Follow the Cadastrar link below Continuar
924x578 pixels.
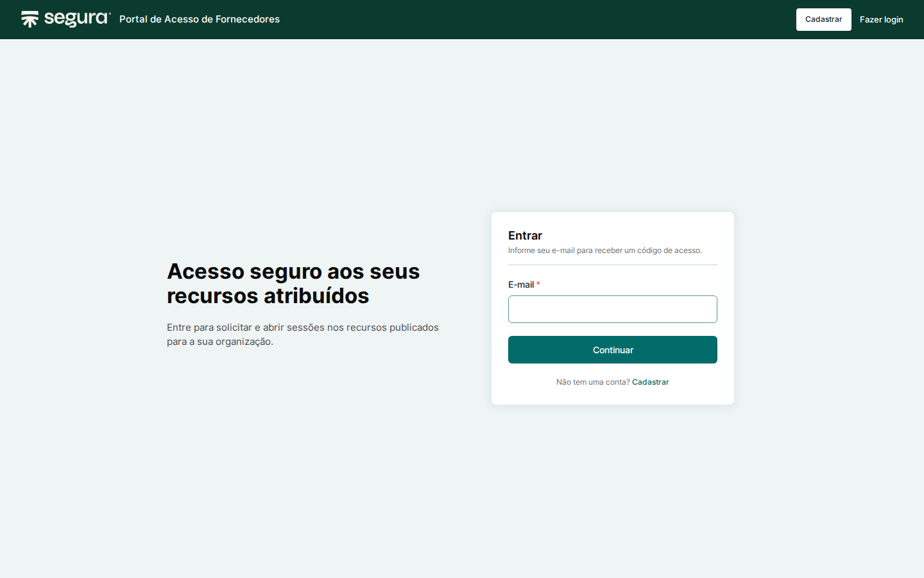pyautogui.click(x=650, y=382)
